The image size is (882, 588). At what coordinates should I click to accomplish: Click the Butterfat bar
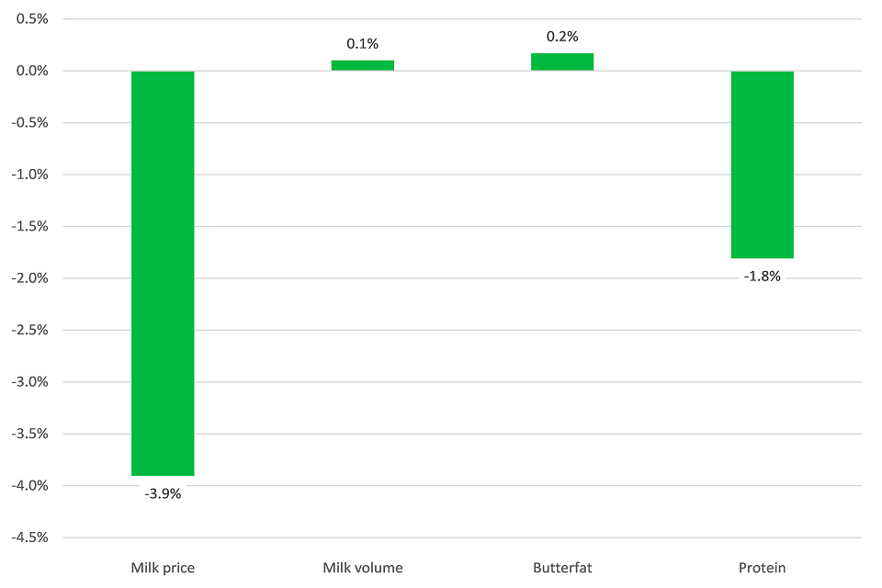[562, 62]
